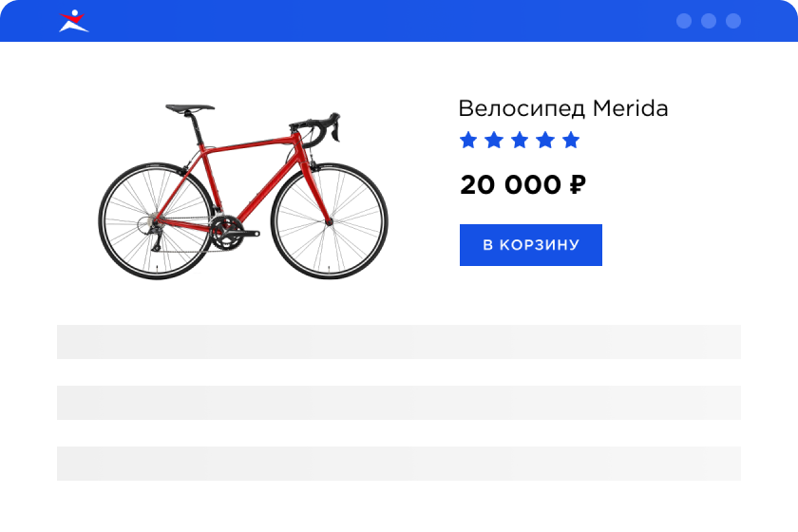798x532 pixels.
Task: Click the second rating star
Action: click(494, 141)
